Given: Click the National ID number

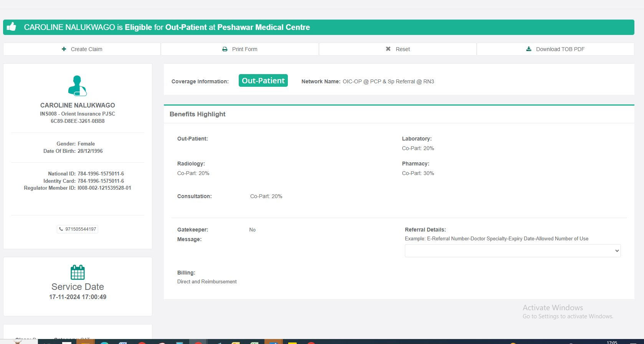Looking at the screenshot, I should point(101,174).
